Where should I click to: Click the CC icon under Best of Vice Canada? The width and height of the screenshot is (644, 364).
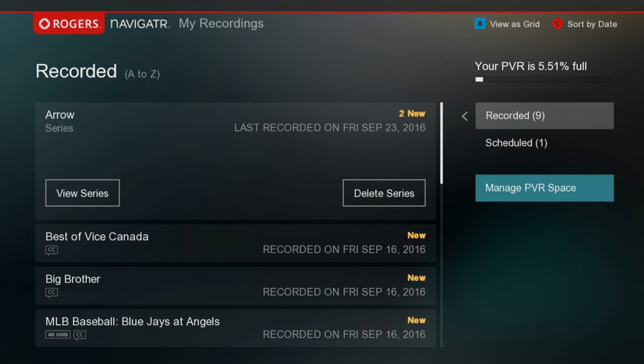[52, 250]
